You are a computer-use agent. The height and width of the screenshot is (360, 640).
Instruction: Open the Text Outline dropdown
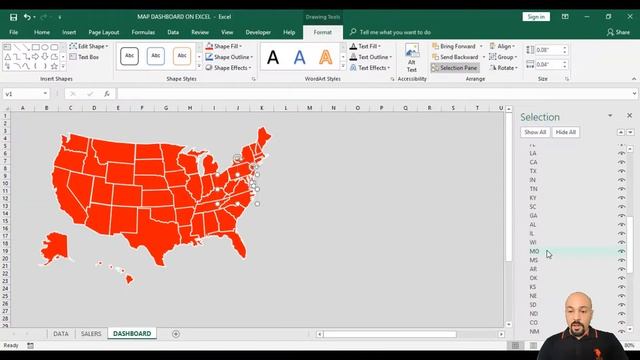pos(371,57)
